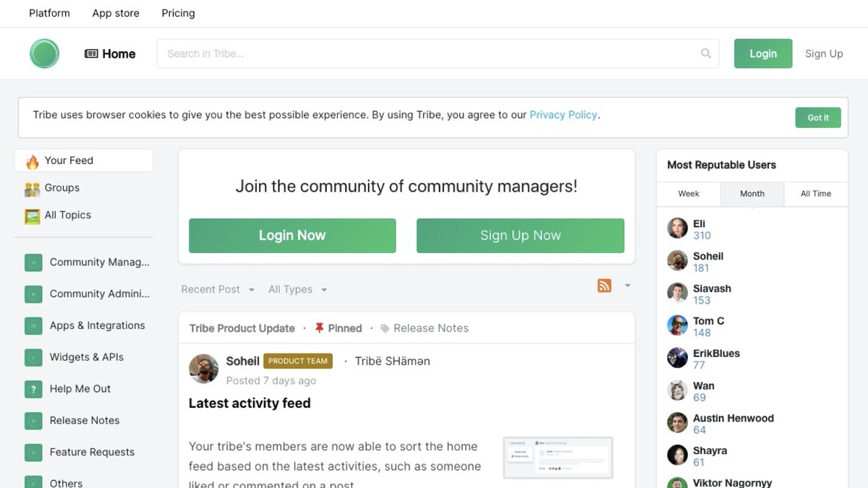Click the All Topics picture icon
The width and height of the screenshot is (868, 488).
click(33, 215)
